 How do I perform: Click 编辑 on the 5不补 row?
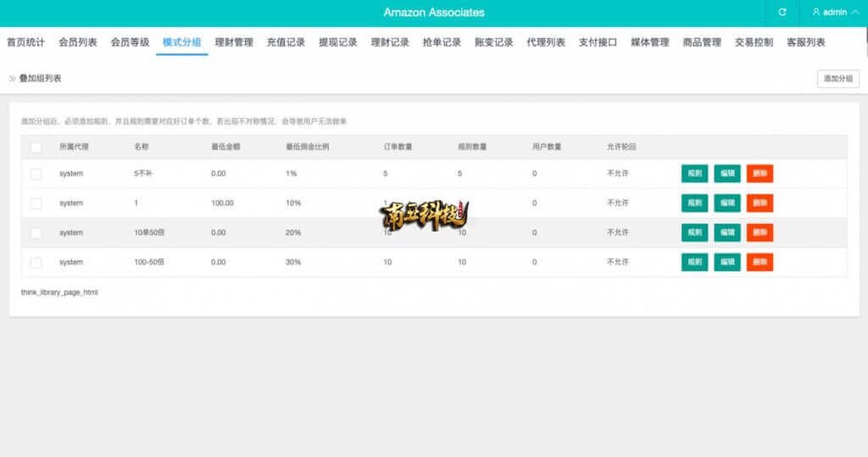(x=726, y=174)
